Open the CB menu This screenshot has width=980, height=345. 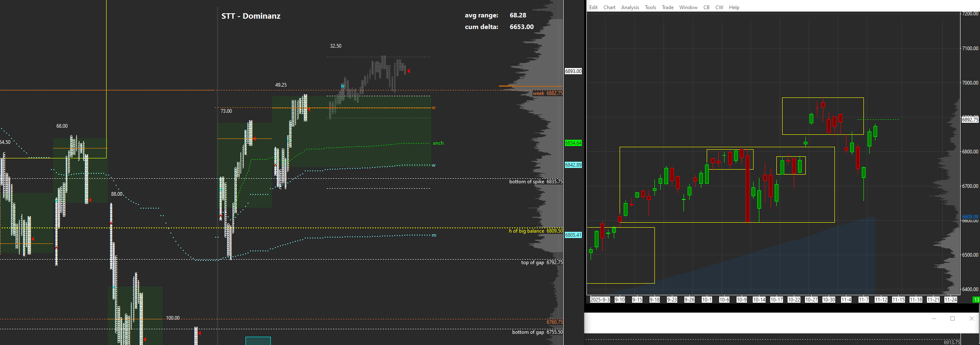pyautogui.click(x=706, y=7)
